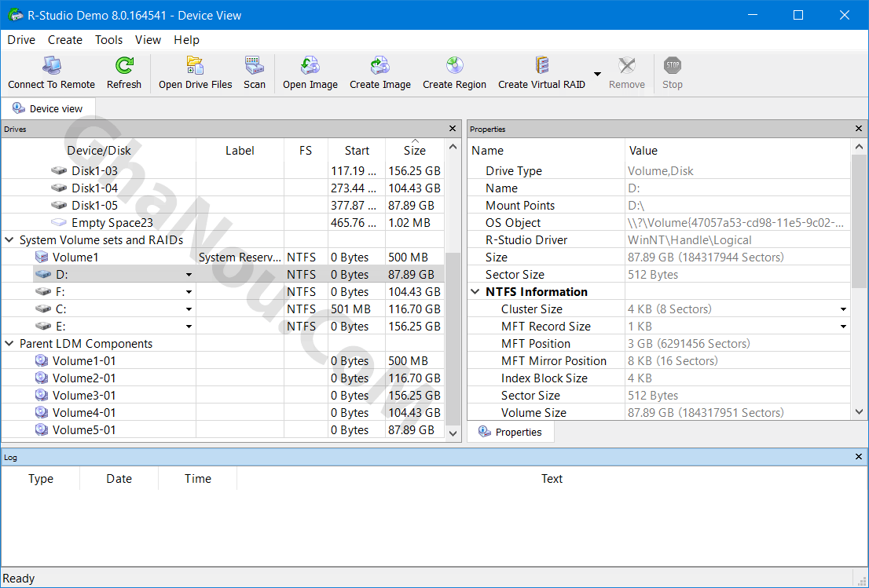
Task: Open the View menu
Action: [x=148, y=40]
